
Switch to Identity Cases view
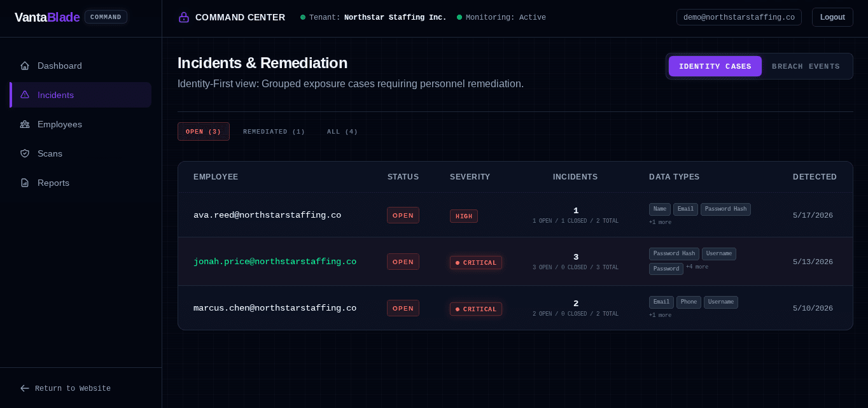click(x=715, y=66)
